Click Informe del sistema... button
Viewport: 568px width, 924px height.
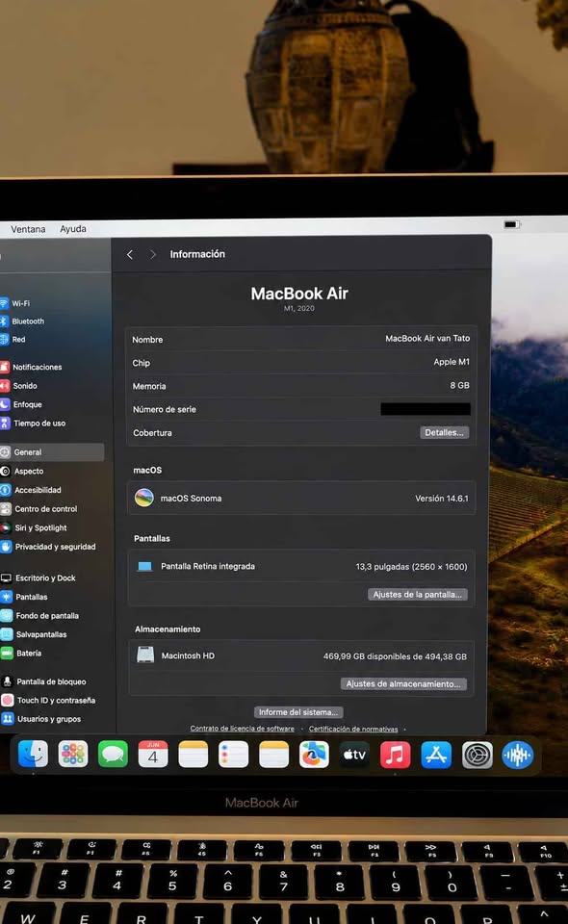(x=298, y=712)
